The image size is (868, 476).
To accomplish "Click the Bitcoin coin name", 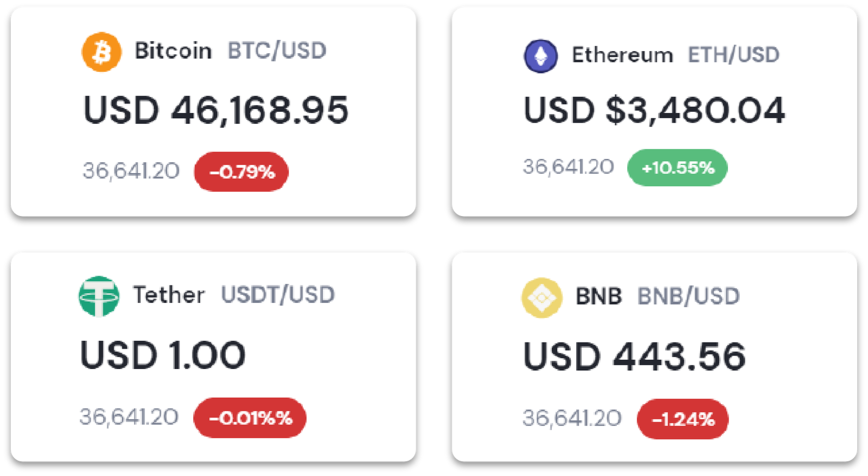I will click(x=173, y=51).
